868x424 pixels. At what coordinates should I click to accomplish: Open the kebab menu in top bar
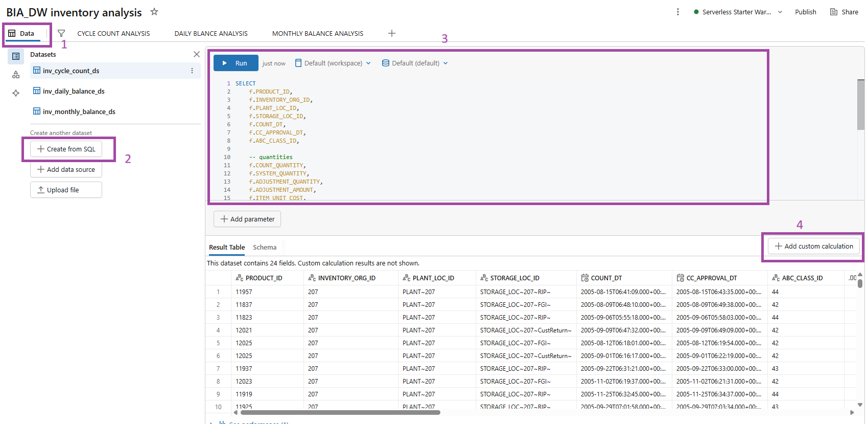[x=677, y=12]
